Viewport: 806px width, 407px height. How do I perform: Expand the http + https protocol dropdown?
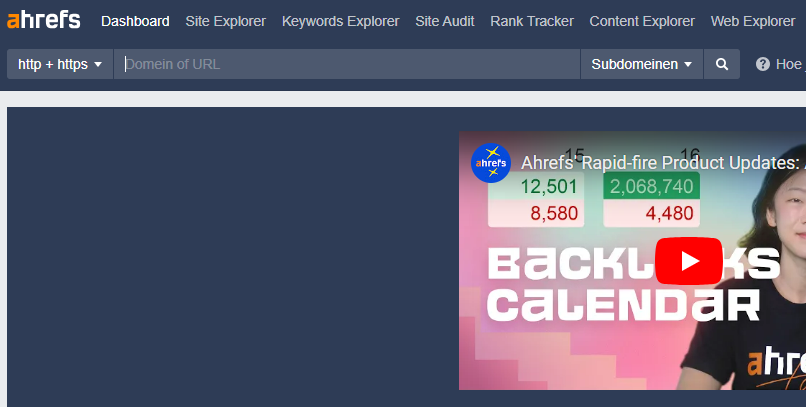click(x=60, y=64)
